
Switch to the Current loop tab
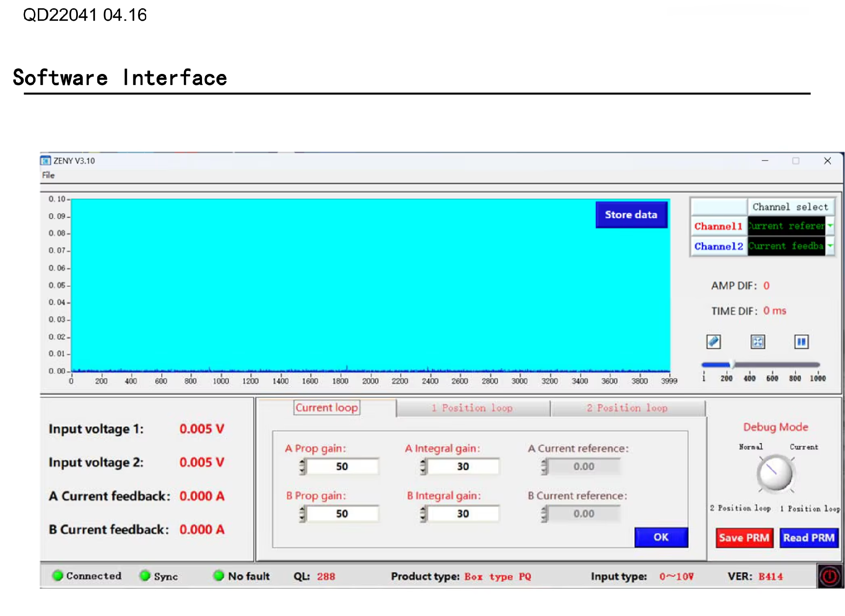327,407
